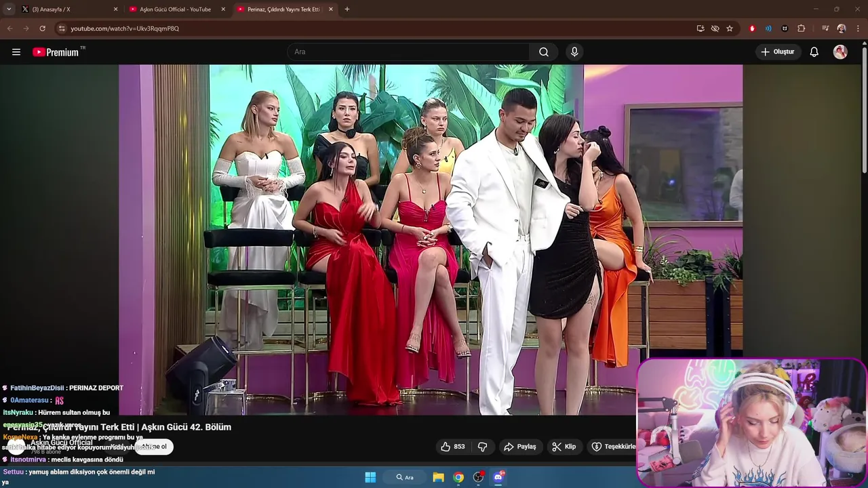Like the video with 853 likes
868x488 pixels.
point(453,447)
